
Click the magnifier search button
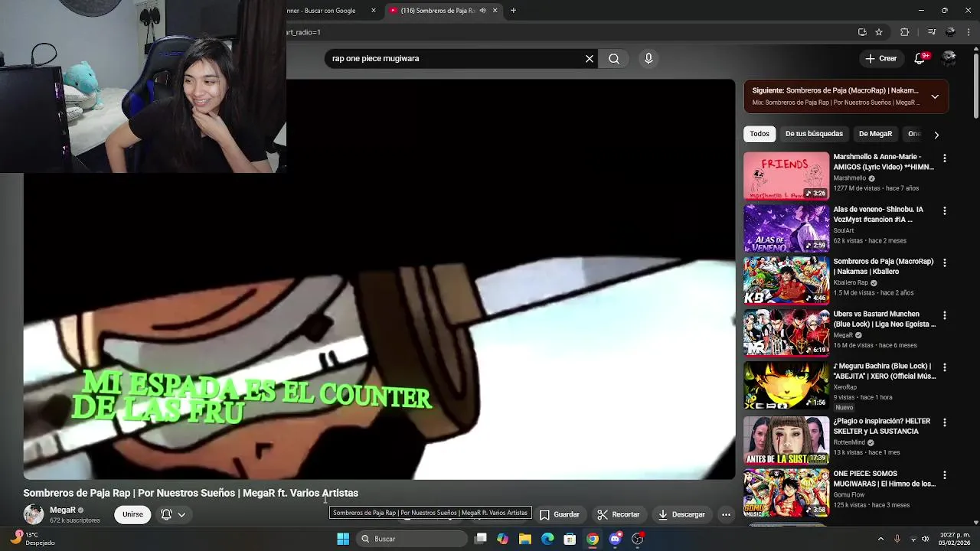(x=614, y=58)
